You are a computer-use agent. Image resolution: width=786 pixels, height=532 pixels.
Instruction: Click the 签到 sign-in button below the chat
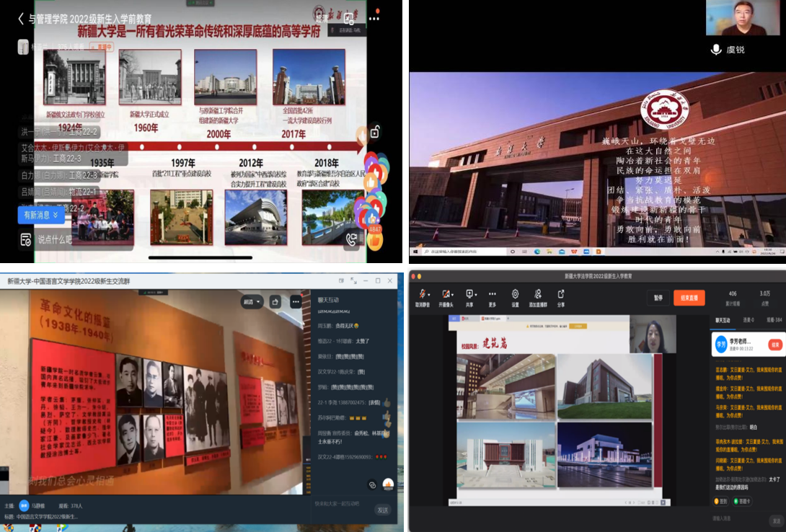[721, 501]
